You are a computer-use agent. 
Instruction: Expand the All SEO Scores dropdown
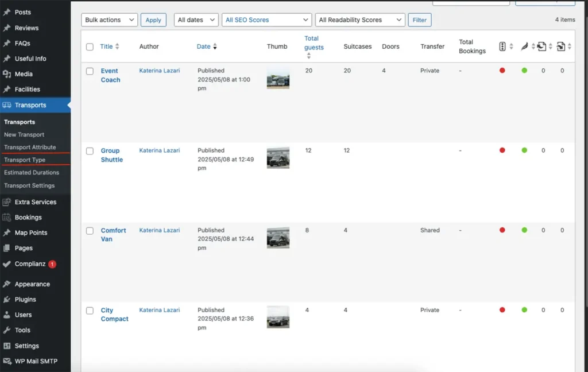point(266,20)
